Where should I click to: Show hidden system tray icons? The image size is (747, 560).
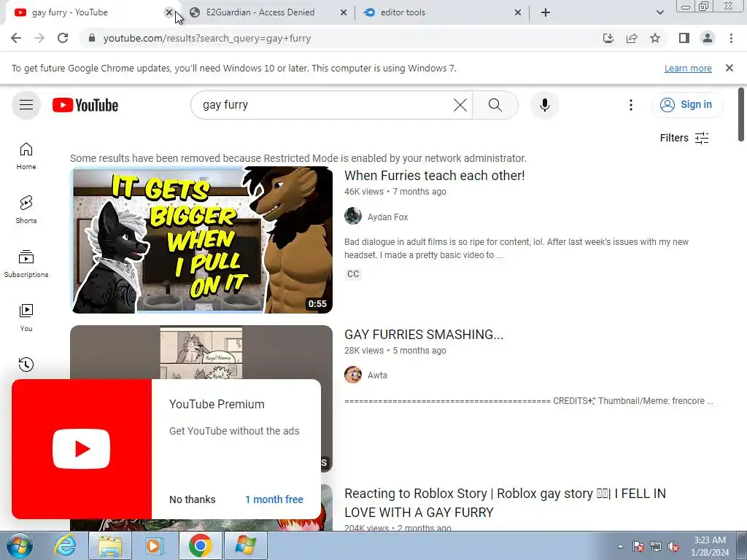[x=620, y=547]
